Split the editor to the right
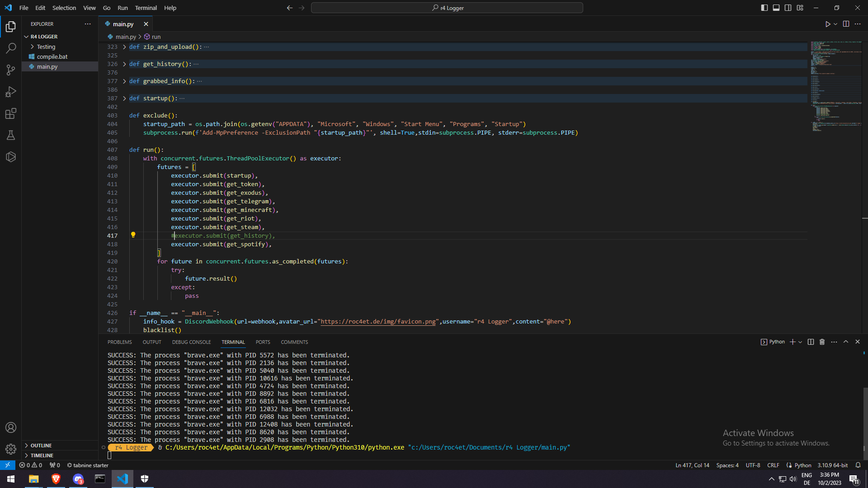Image resolution: width=868 pixels, height=488 pixels. (x=846, y=24)
